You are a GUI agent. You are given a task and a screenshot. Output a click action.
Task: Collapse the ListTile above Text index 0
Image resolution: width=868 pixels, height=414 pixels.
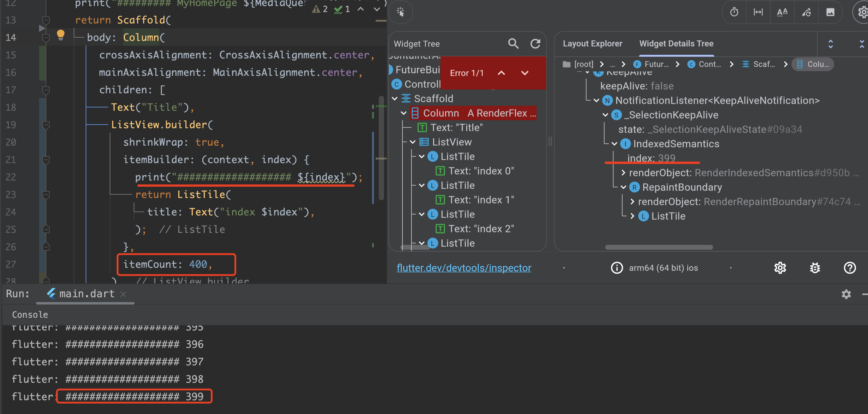pos(422,156)
